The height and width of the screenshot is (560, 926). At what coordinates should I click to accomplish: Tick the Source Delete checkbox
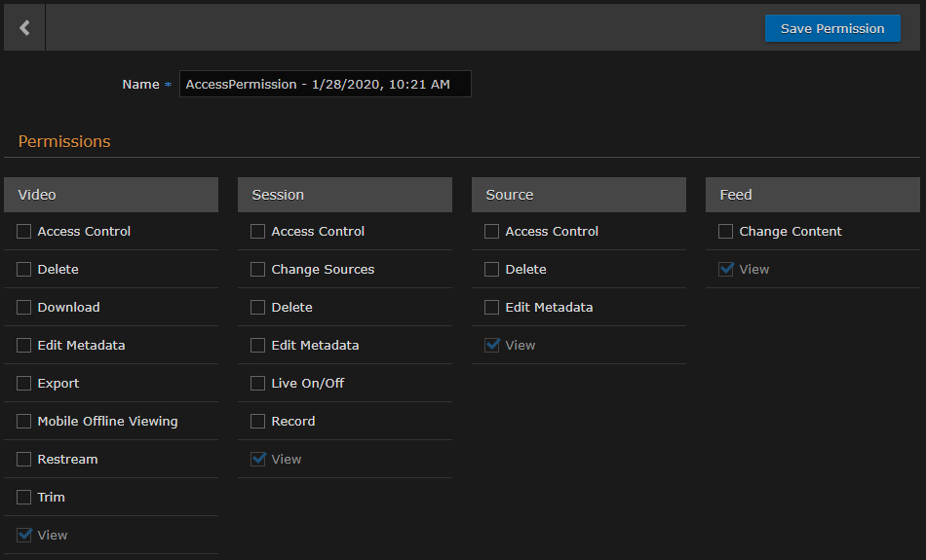(492, 270)
